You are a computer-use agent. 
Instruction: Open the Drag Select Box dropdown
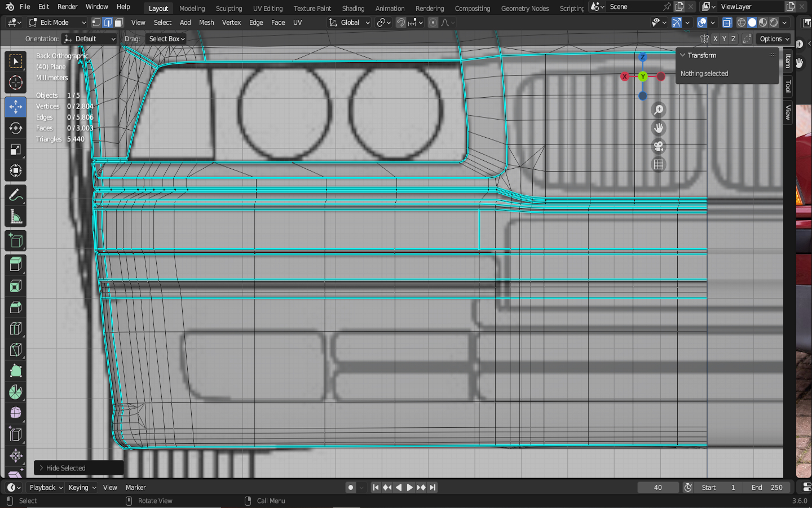[x=166, y=39]
